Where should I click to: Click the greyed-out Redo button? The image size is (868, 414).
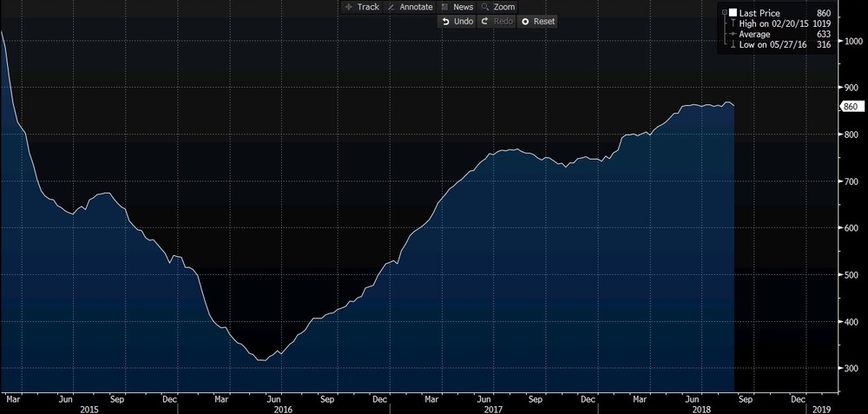click(x=497, y=21)
